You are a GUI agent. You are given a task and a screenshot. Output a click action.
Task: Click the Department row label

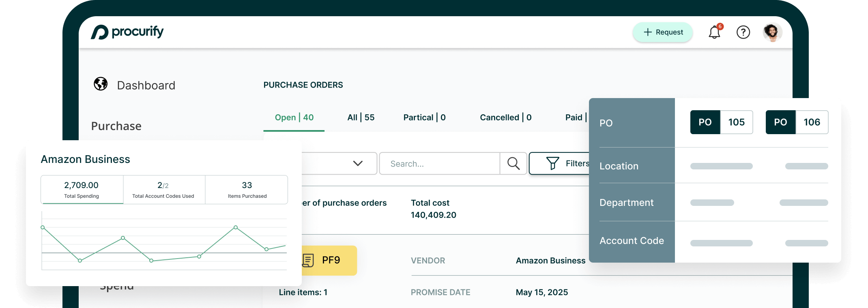(x=627, y=203)
